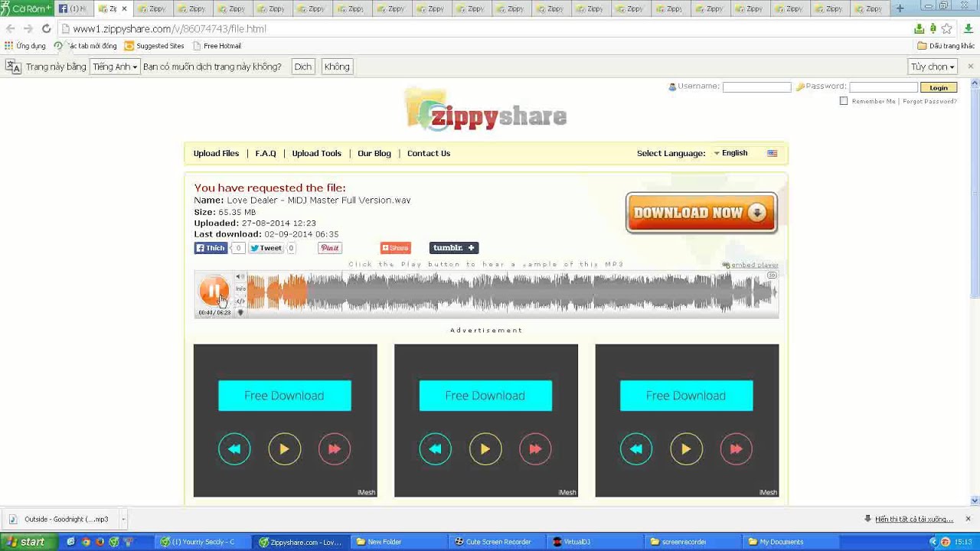Switch to Cute Screen Recorder in taskbar
Screen dimensions: 980x551
point(497,542)
